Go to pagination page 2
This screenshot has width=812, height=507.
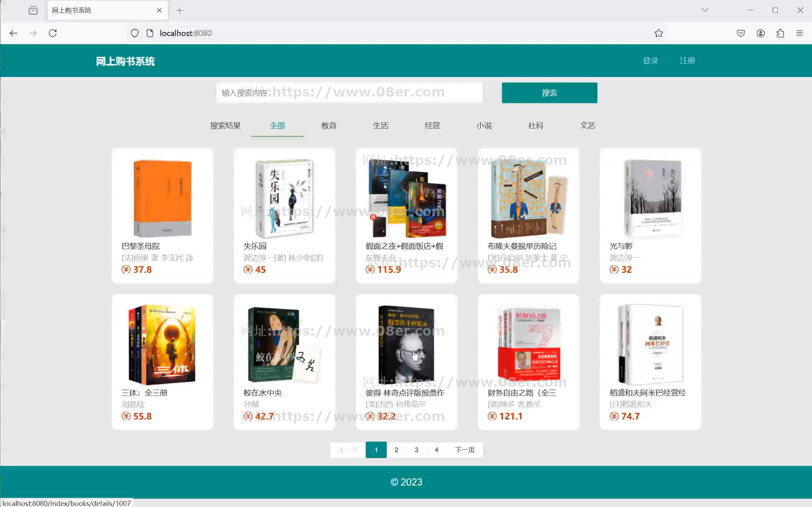click(x=397, y=450)
